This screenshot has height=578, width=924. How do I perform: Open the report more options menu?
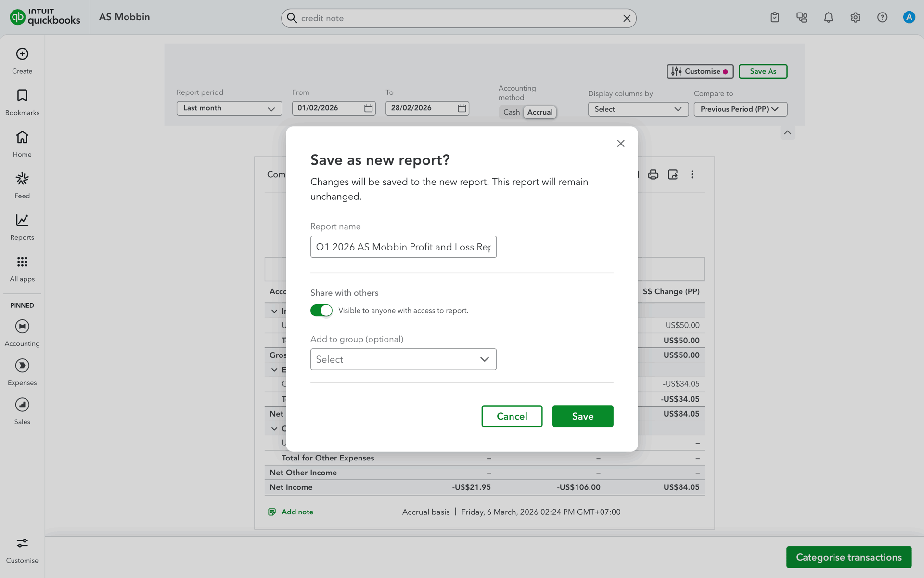693,174
